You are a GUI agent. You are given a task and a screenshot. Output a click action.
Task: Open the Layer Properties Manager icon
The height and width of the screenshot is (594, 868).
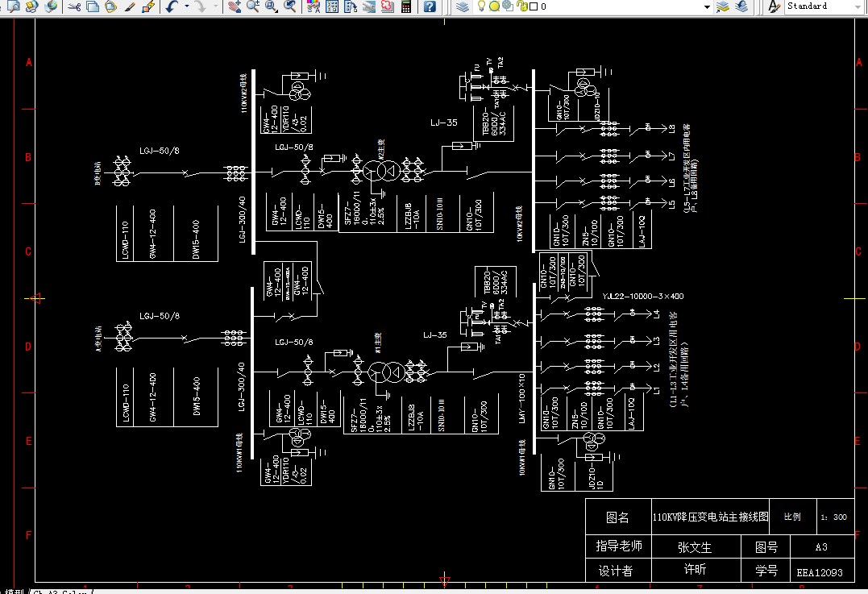[463, 6]
